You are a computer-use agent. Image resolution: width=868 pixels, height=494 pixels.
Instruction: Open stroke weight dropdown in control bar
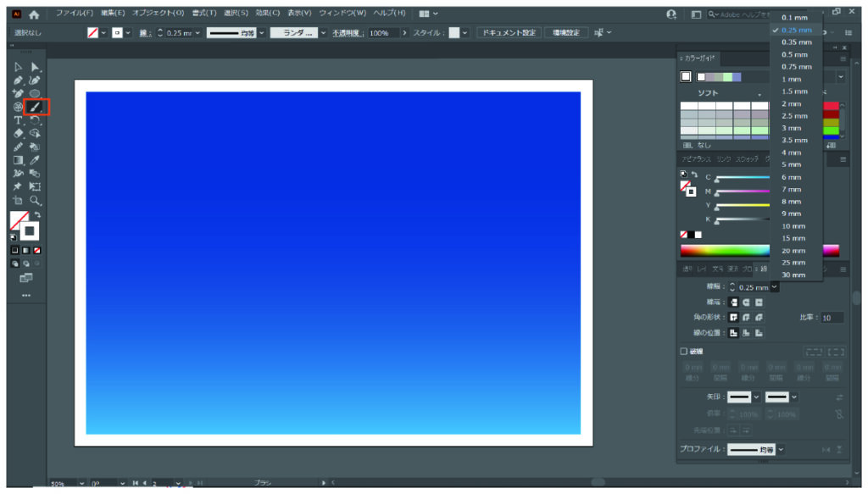click(198, 33)
